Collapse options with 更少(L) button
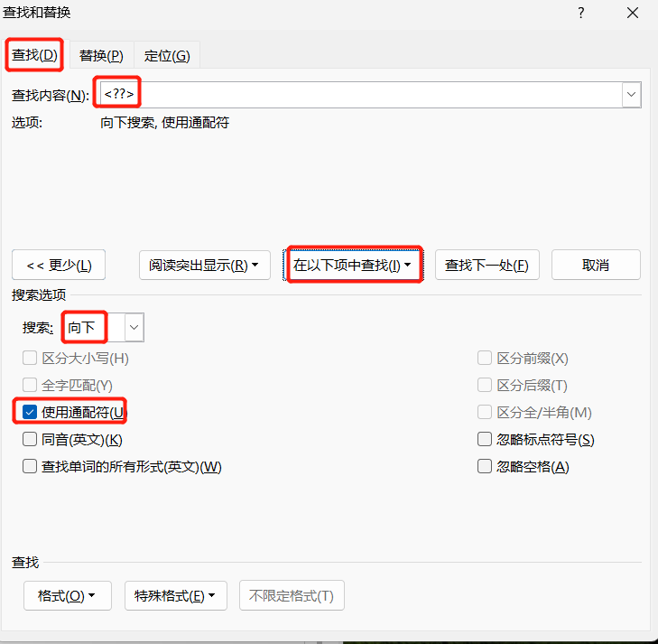658x644 pixels. pyautogui.click(x=59, y=265)
